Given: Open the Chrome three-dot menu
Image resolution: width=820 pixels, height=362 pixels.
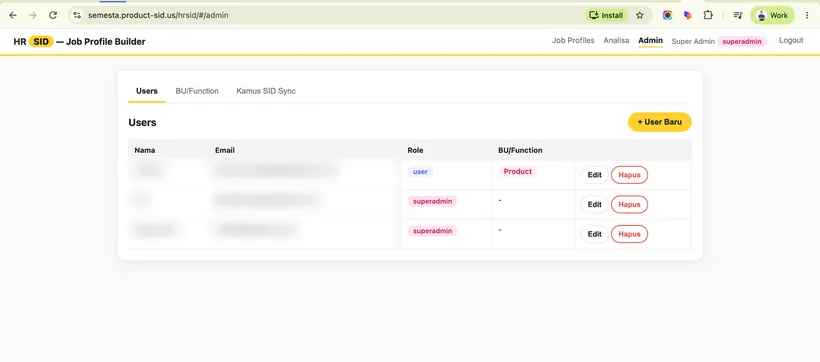Looking at the screenshot, I should click(807, 15).
